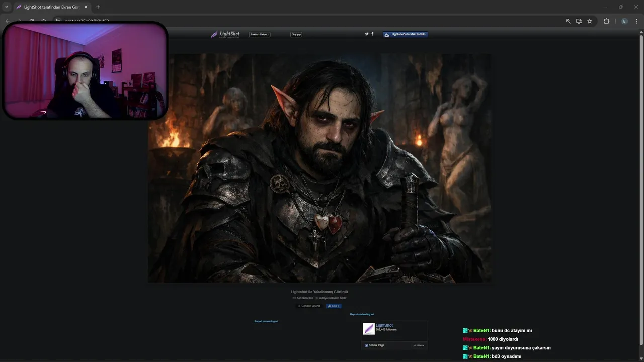Select the LightShot tarafından Ekran Görüntüsü tab
The height and width of the screenshot is (362, 644).
click(x=52, y=7)
